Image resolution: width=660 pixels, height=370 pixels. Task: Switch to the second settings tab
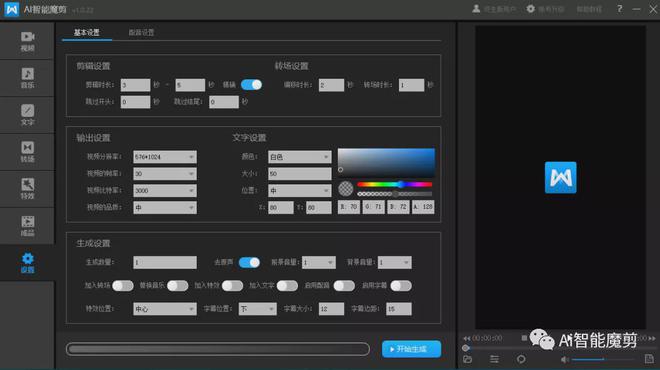(x=141, y=32)
